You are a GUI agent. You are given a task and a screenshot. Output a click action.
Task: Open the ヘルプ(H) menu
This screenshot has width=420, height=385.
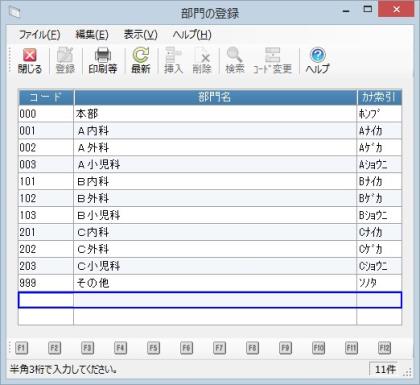192,34
